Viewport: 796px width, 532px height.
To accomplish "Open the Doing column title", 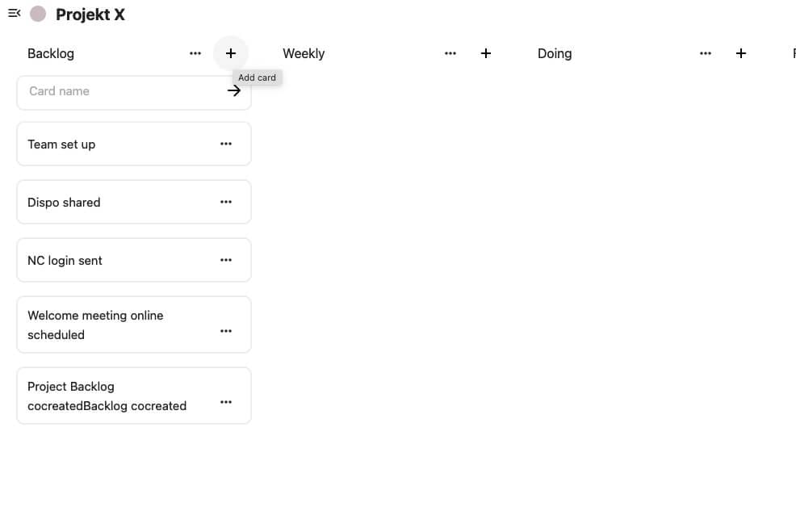I will point(555,53).
